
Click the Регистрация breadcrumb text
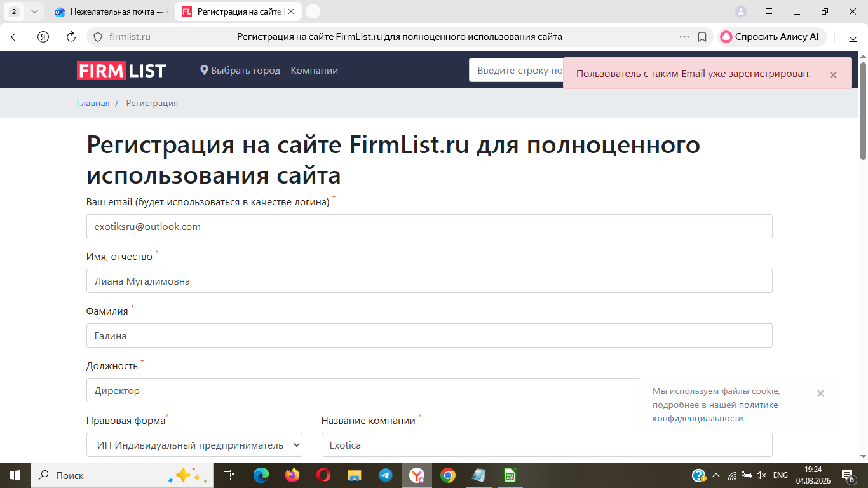(x=152, y=103)
